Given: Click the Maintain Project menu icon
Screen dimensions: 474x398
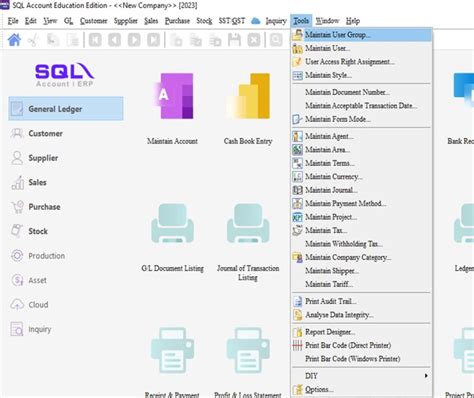Looking at the screenshot, I should [297, 217].
